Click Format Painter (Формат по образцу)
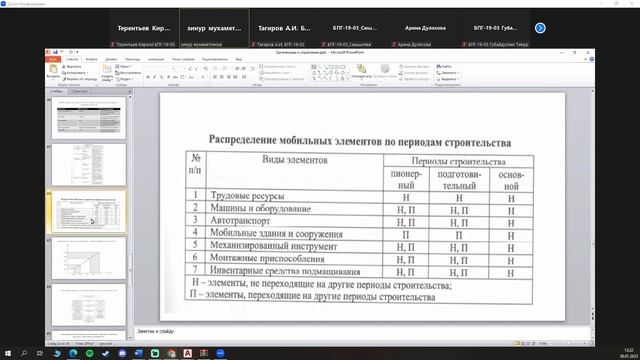Viewport: 640px width, 360px height. click(80, 79)
